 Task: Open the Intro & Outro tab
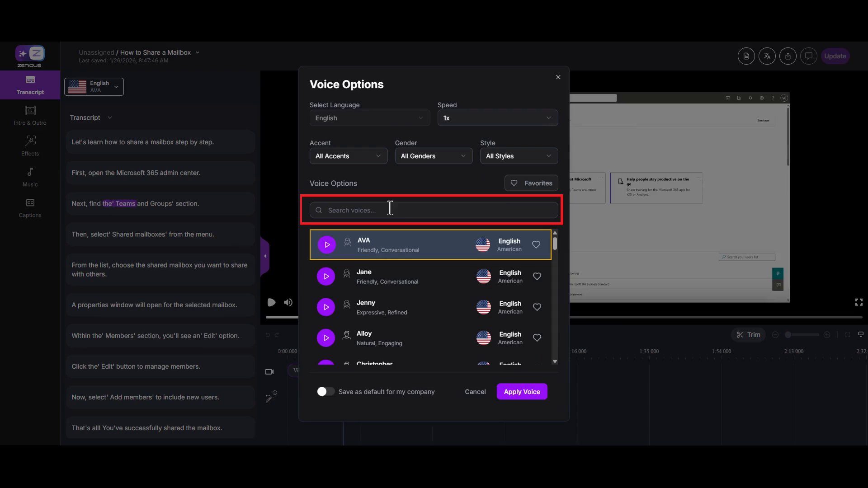coord(30,115)
